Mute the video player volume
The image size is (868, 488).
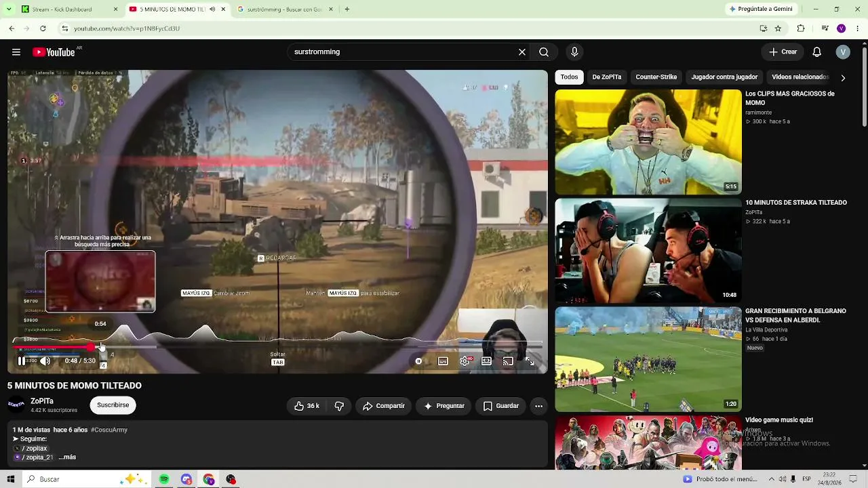click(45, 361)
